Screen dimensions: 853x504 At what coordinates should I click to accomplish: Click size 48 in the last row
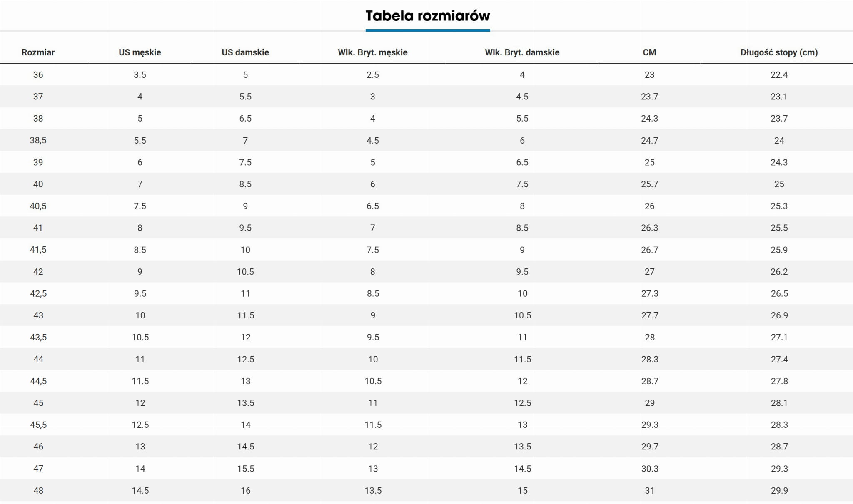(38, 491)
